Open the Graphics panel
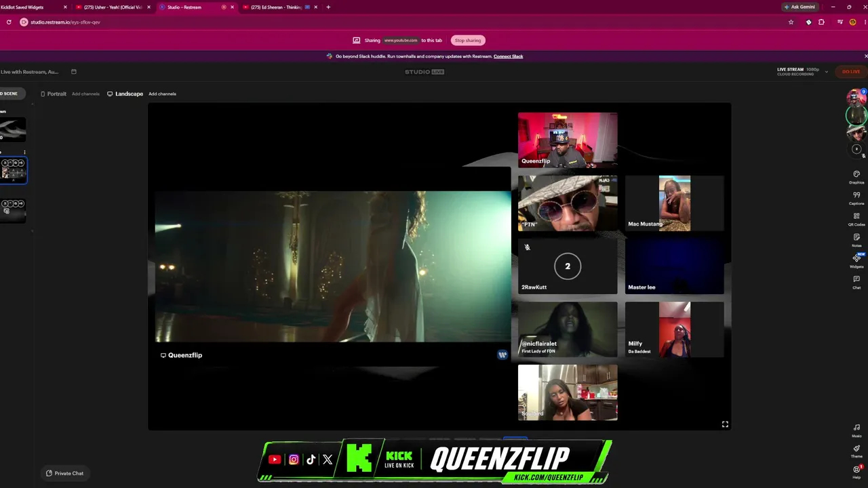This screenshot has height=488, width=868. click(x=856, y=177)
